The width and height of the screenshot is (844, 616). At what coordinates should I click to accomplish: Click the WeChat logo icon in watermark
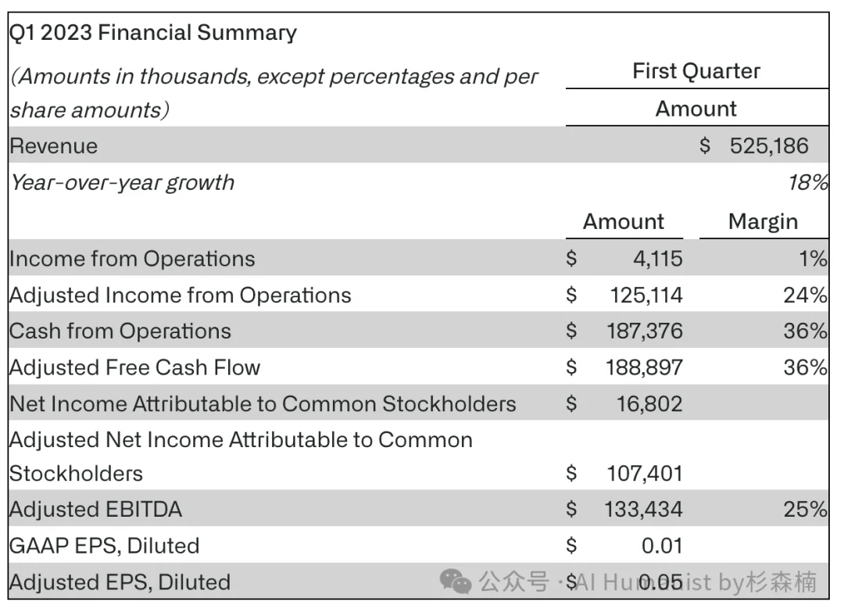coord(456,582)
